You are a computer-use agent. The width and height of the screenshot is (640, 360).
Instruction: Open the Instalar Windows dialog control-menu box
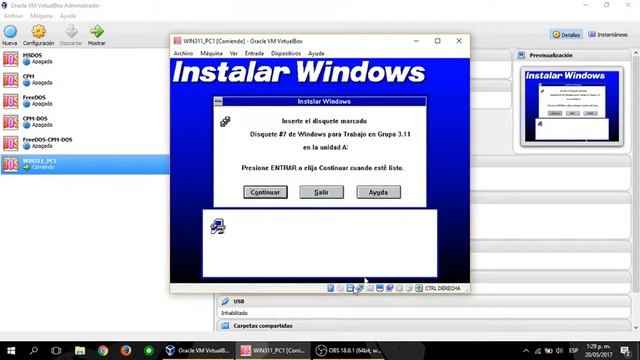click(218, 101)
